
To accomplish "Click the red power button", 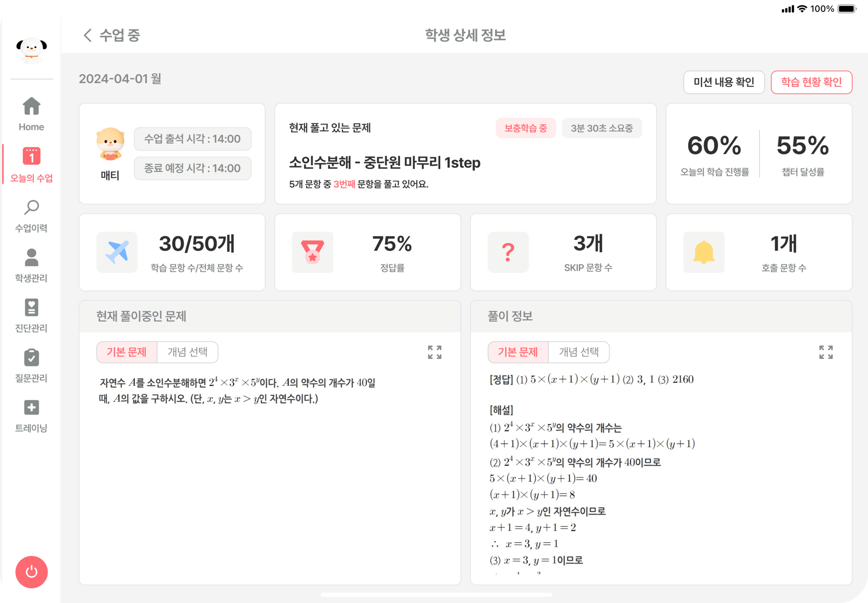I will [32, 572].
